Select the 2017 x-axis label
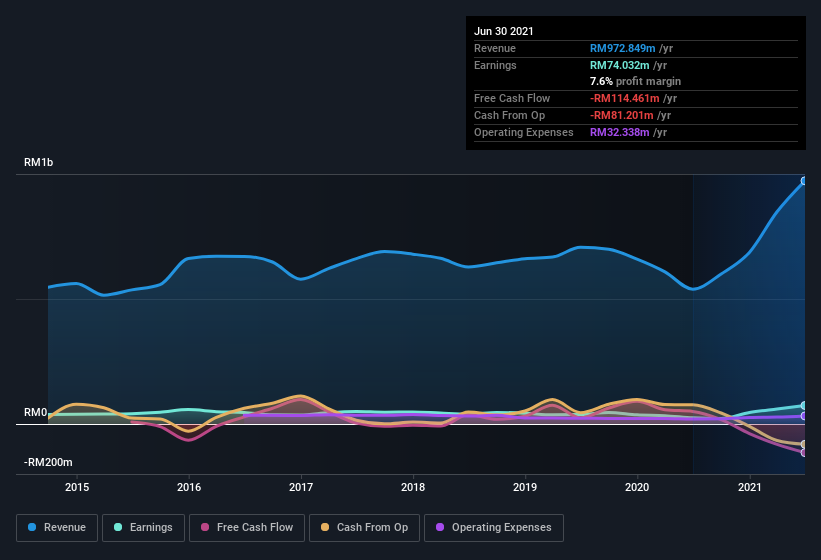821x560 pixels. pos(301,487)
